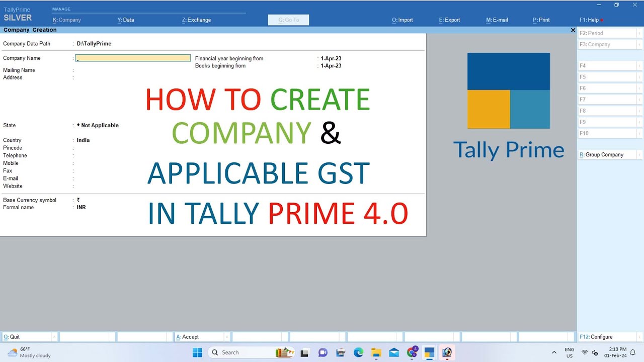Click the Q: Quit button
This screenshot has width=644, height=362.
[x=27, y=337]
